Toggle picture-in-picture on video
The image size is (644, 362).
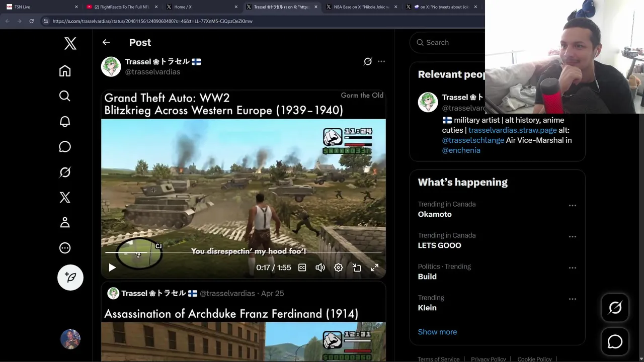(x=357, y=268)
